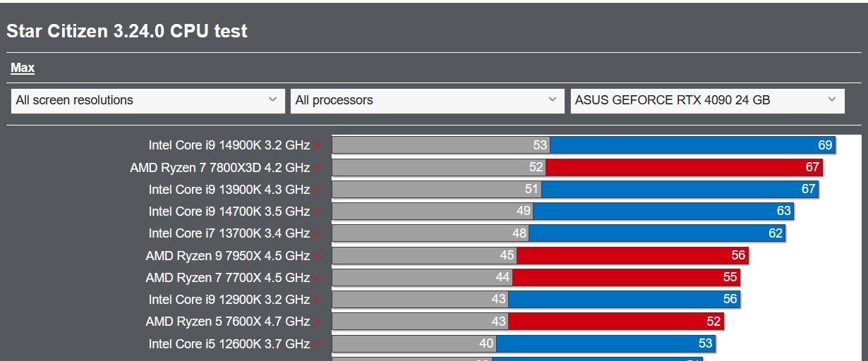
Task: Click the gray bar showing 45 minimum fps
Action: (x=424, y=255)
